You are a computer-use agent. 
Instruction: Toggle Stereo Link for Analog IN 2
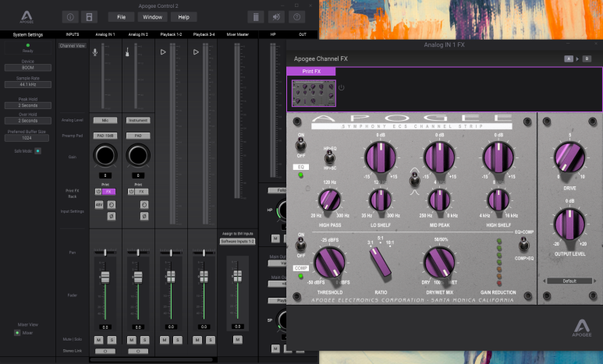click(138, 351)
